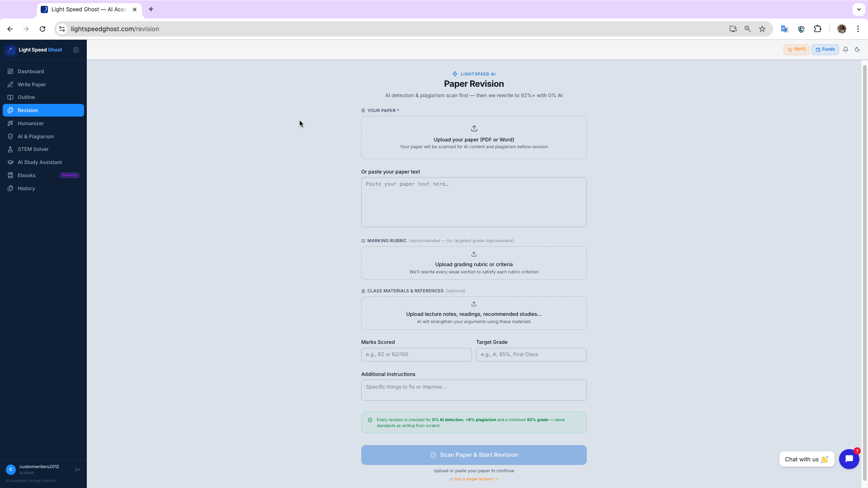Bookmark this page with star icon

coord(762,29)
